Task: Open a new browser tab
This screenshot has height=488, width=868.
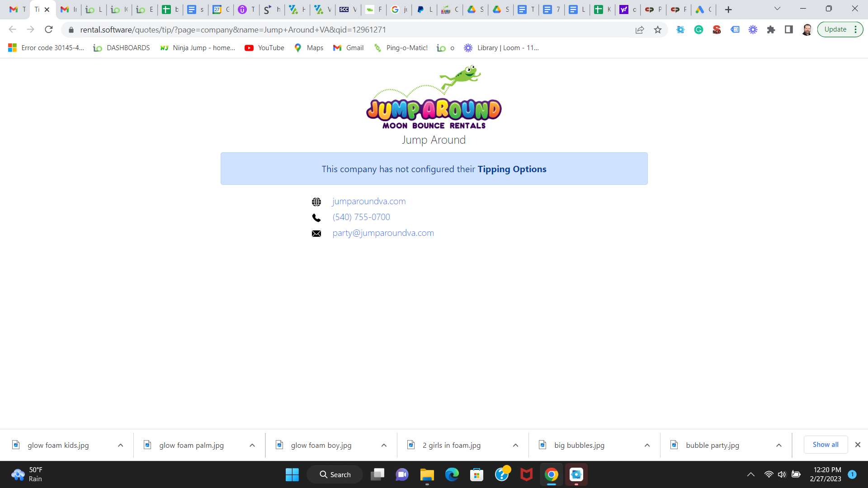Action: click(728, 9)
